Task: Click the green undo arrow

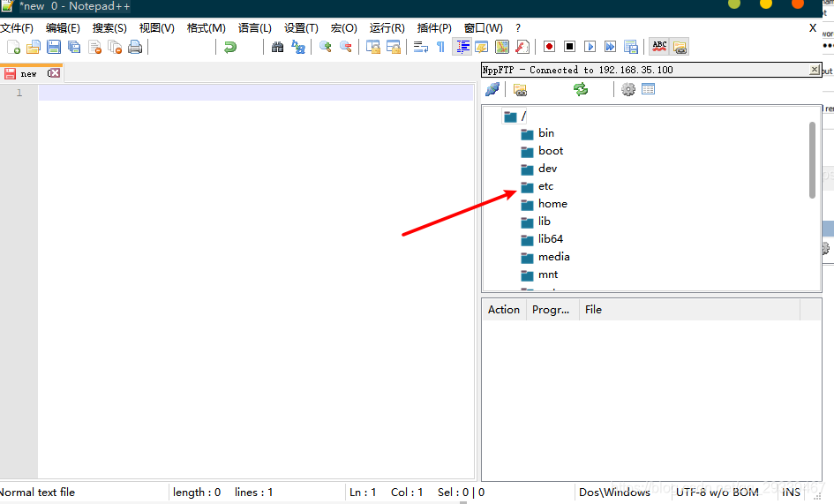Action: point(230,47)
